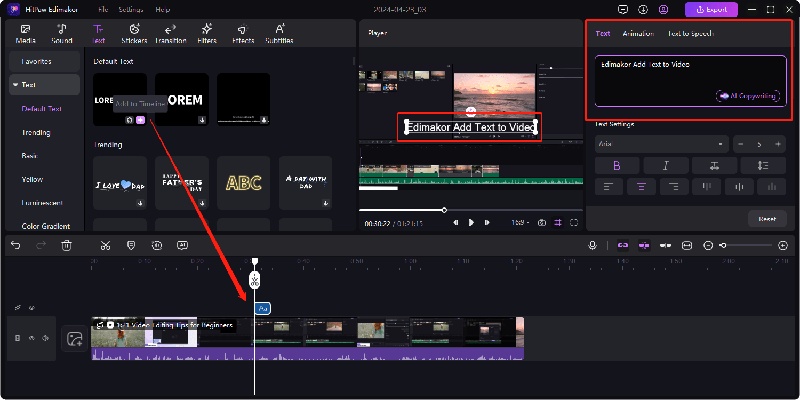
Task: Enter fullscreen preview in player
Action: click(574, 223)
